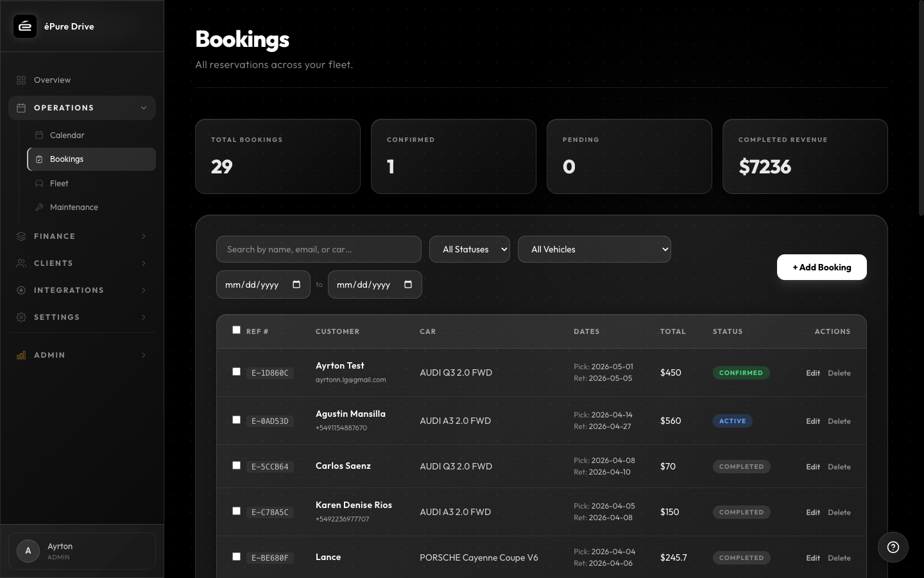Open the Settings gear icon
924x578 pixels.
tap(20, 317)
